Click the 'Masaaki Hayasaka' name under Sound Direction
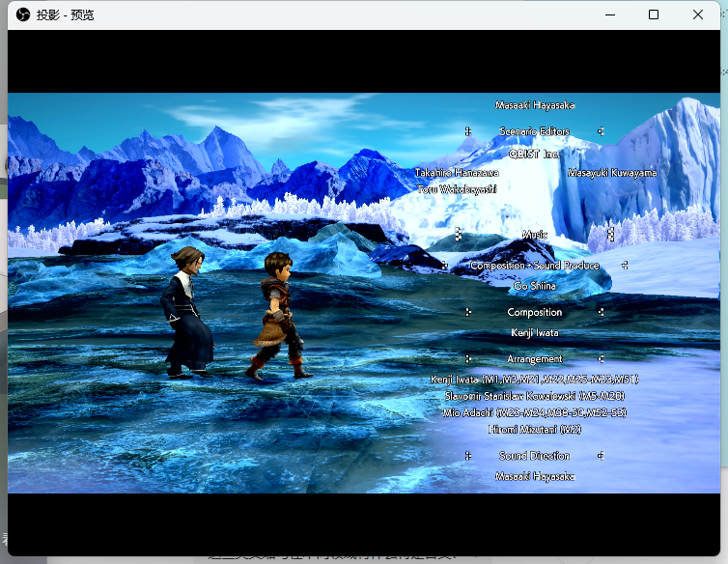Image resolution: width=728 pixels, height=564 pixels. [x=534, y=476]
